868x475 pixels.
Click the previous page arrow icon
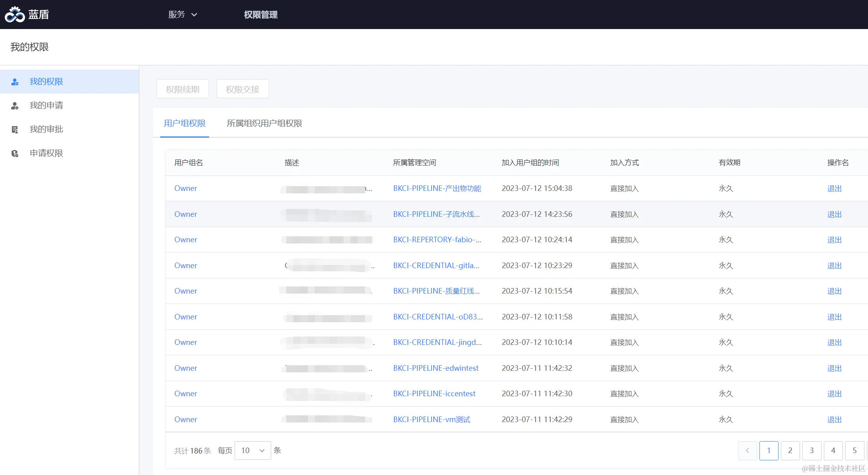click(748, 450)
